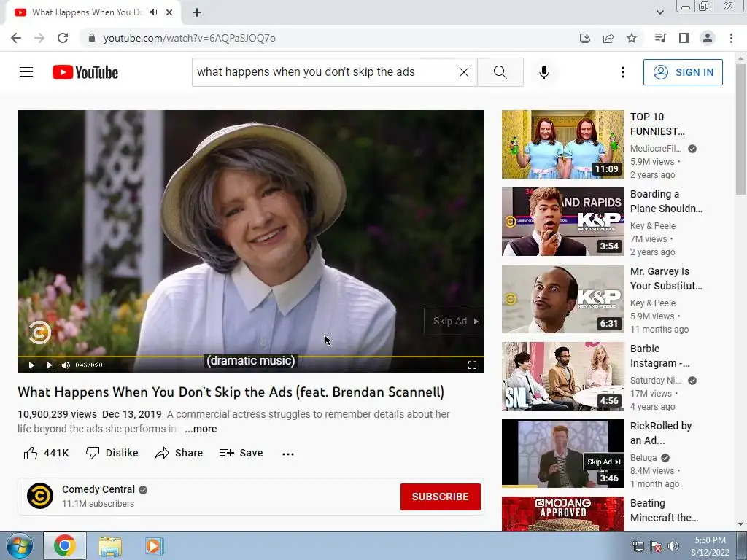Mute the tab via the tab audio icon
Screen dimensions: 747x560
pos(153,12)
